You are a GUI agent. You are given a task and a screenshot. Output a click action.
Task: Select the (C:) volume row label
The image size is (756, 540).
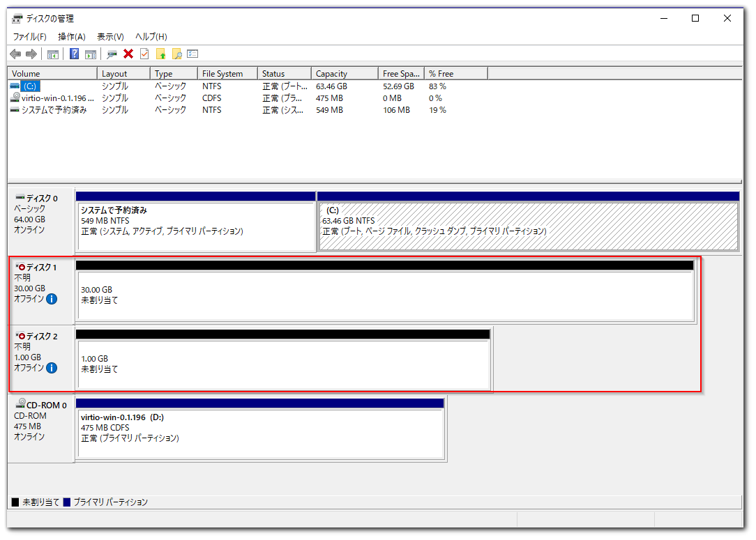[x=31, y=86]
